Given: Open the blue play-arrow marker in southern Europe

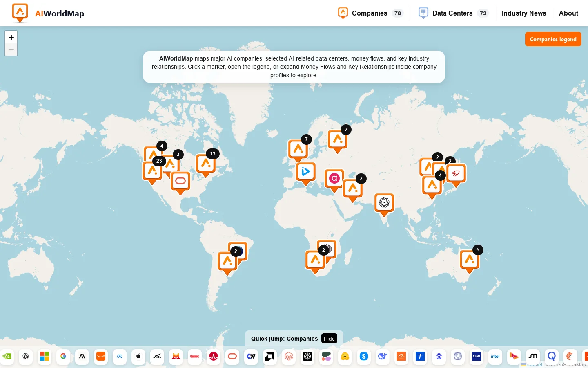Looking at the screenshot, I should tap(306, 173).
